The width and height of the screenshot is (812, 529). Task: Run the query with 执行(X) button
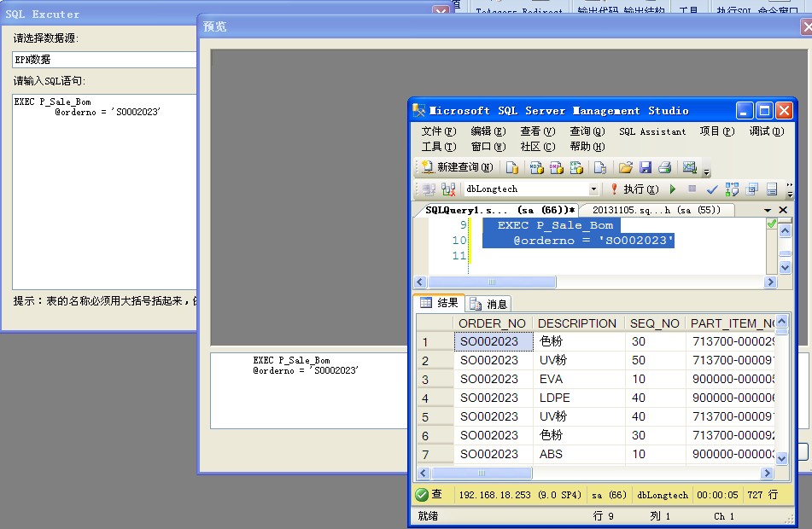pyautogui.click(x=634, y=189)
